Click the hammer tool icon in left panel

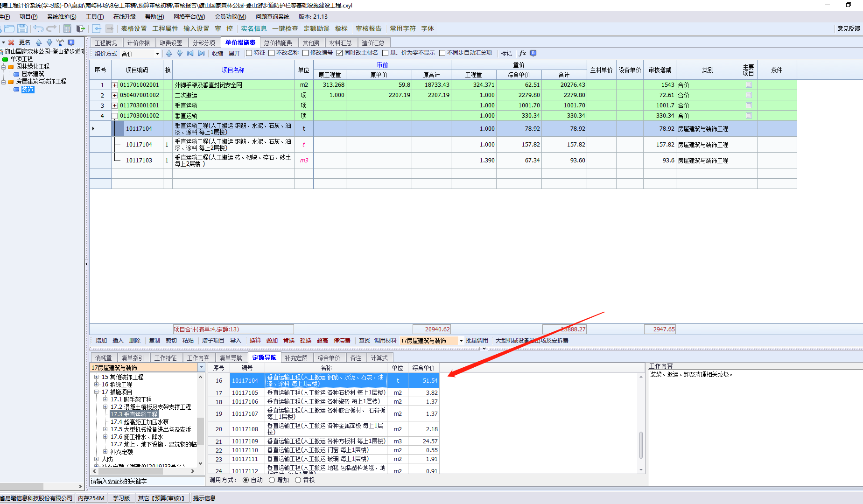(60, 42)
